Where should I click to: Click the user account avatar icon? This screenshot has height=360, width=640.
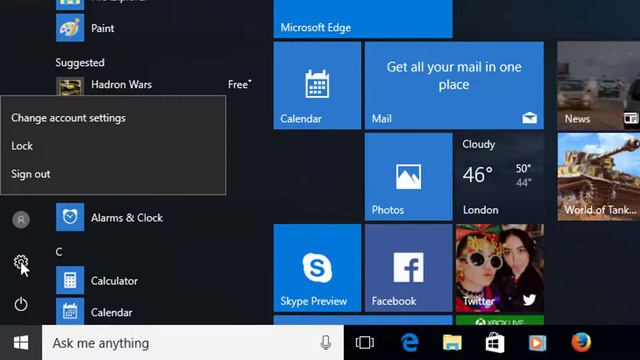coord(21,220)
